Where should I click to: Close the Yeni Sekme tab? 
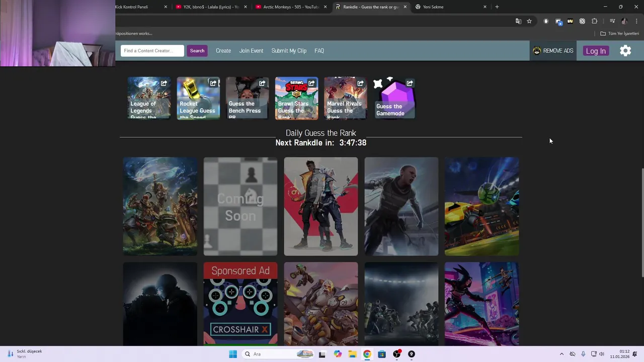[485, 7]
